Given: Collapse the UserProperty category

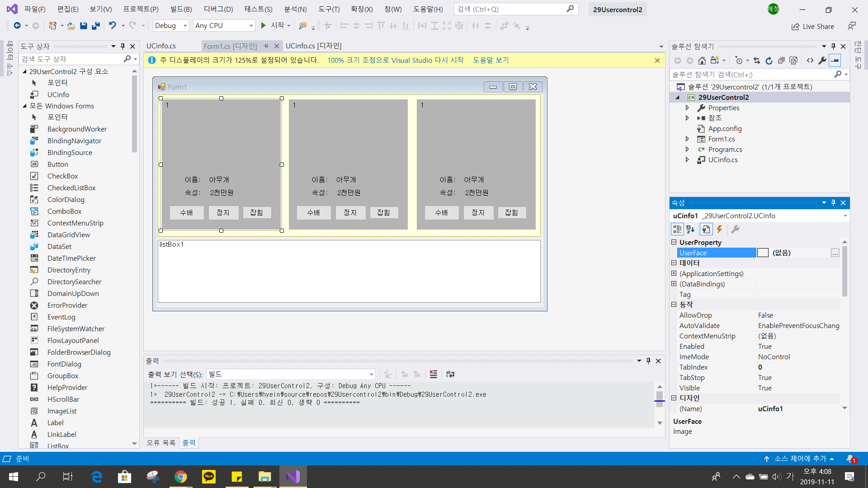Looking at the screenshot, I should 674,242.
